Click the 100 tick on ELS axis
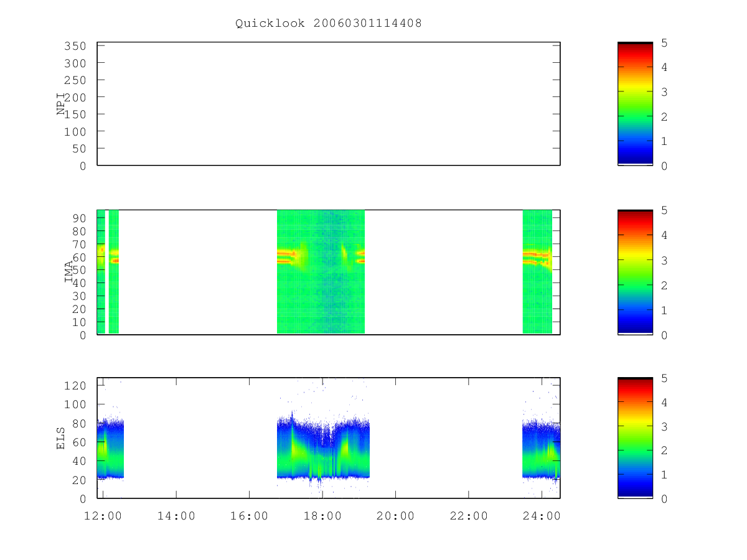Screen dimensions: 747x560 point(76,404)
